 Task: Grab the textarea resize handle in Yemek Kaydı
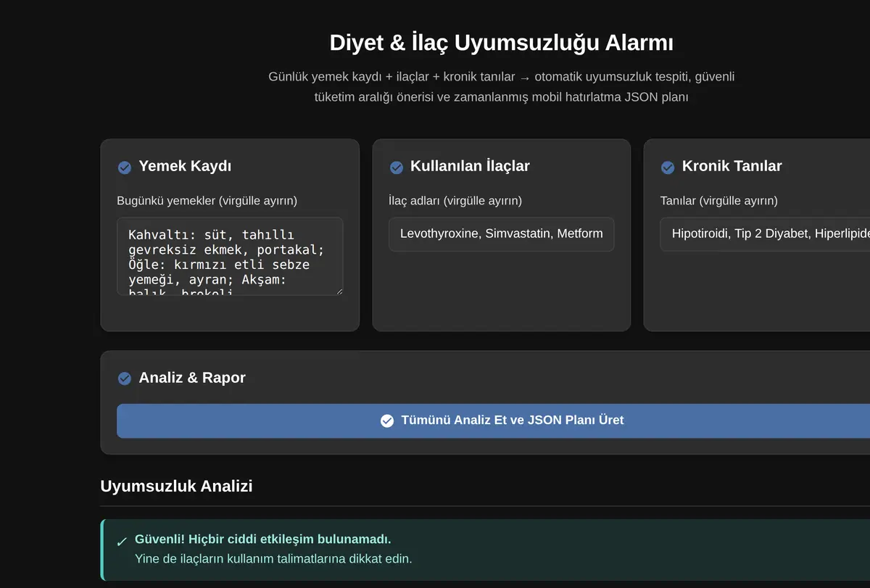point(338,290)
